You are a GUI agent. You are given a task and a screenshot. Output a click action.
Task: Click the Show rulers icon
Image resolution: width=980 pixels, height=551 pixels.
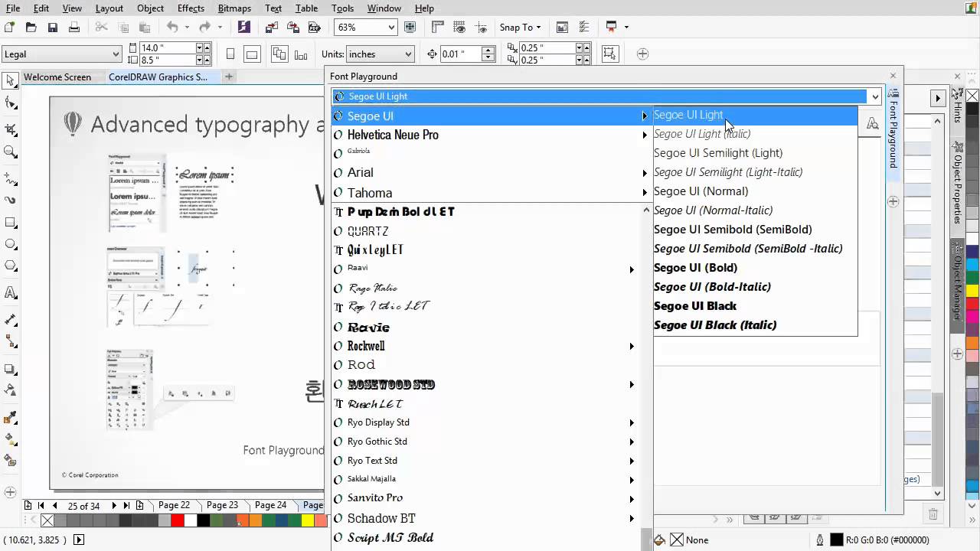coord(438,28)
